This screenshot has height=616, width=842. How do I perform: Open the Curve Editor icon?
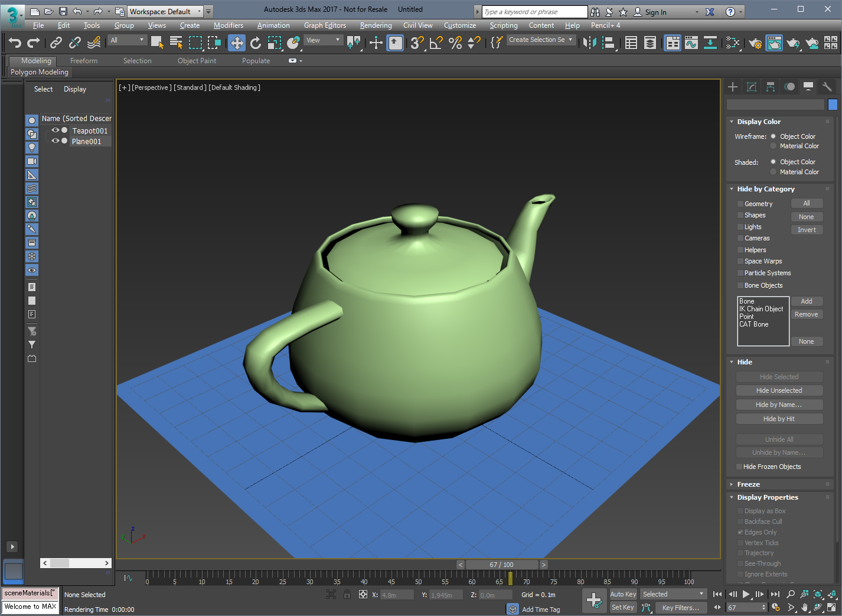coord(691,43)
